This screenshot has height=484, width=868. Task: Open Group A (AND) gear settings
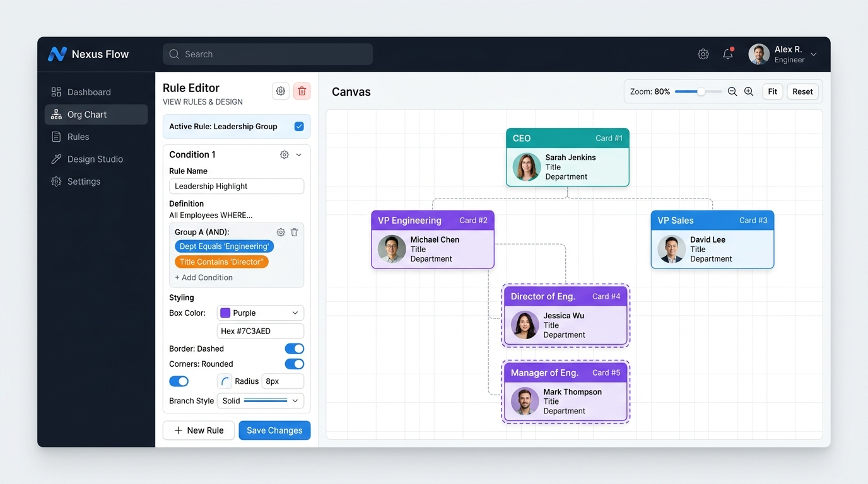pos(281,232)
